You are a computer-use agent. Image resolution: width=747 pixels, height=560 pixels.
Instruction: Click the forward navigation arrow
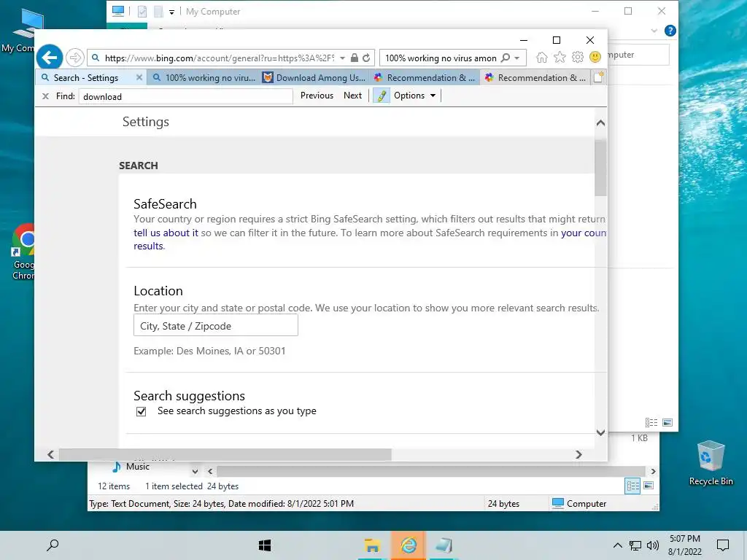coord(75,58)
